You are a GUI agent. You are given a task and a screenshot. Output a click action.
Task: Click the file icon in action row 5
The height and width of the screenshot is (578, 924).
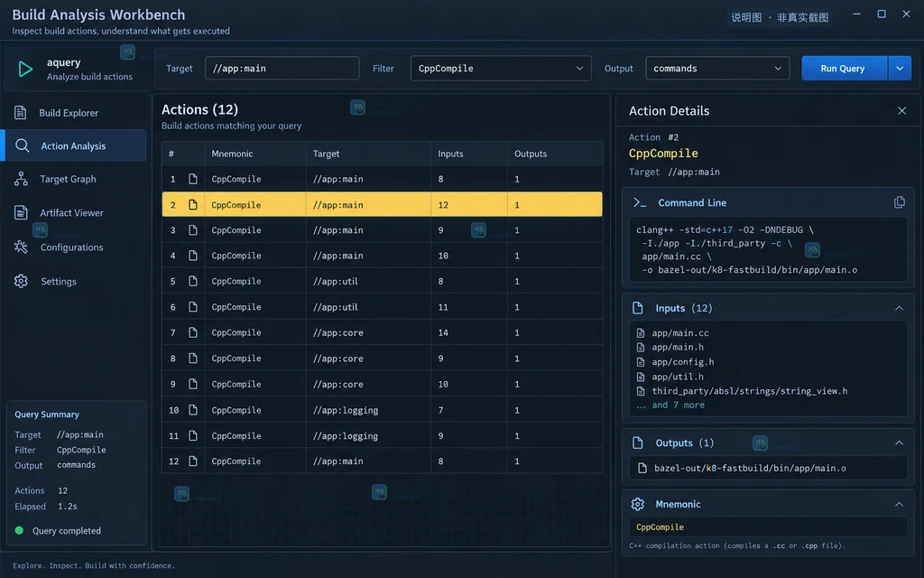pos(193,282)
